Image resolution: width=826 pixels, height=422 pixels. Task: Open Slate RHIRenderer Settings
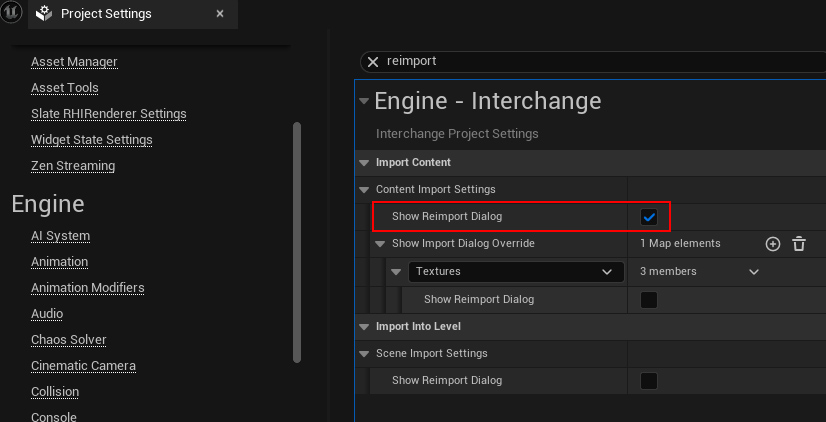coord(109,114)
